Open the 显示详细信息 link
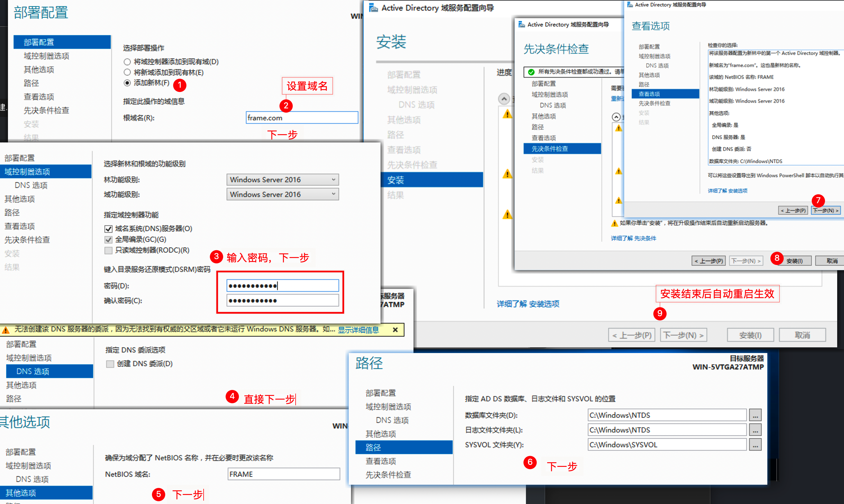The height and width of the screenshot is (504, 844). point(358,330)
